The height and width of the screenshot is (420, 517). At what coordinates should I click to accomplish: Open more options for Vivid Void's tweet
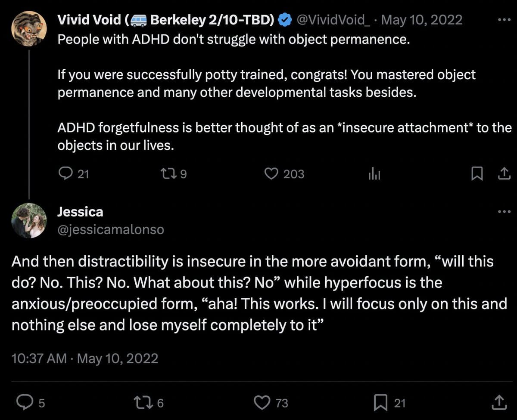(503, 20)
